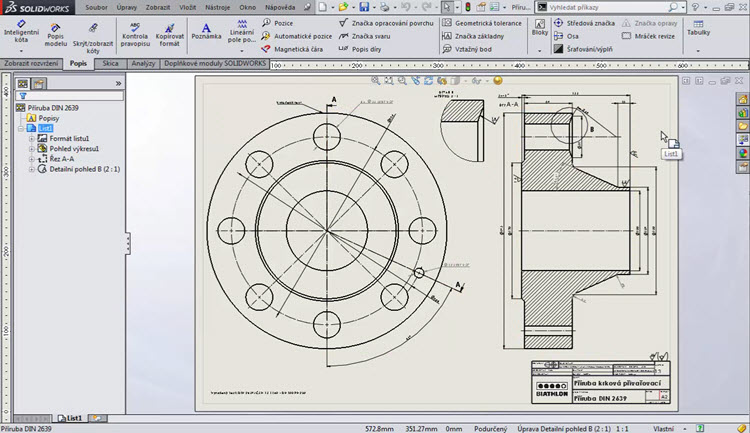Click Zoom to fit magnifier icon
750x433 pixels.
click(x=375, y=81)
